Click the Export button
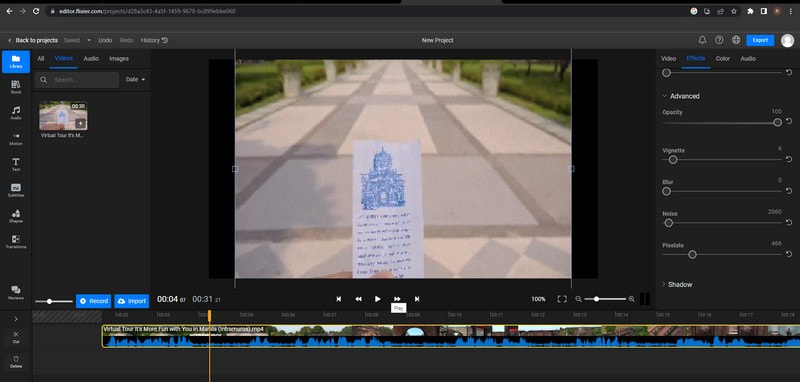Screen dimensions: 800x382 760,40
